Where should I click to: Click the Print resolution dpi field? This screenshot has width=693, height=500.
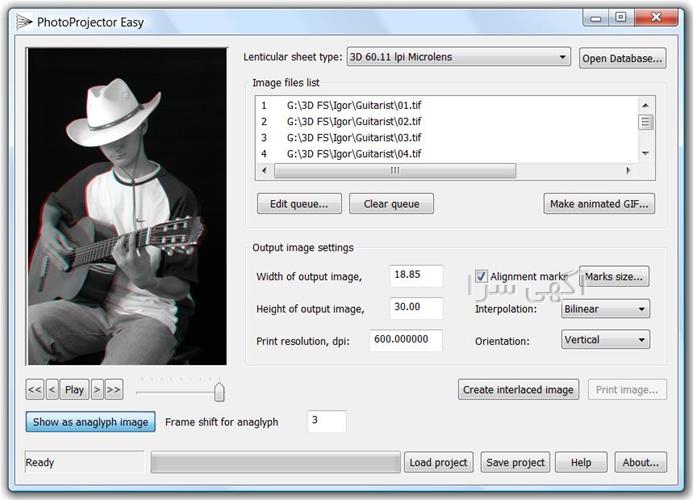click(x=406, y=340)
